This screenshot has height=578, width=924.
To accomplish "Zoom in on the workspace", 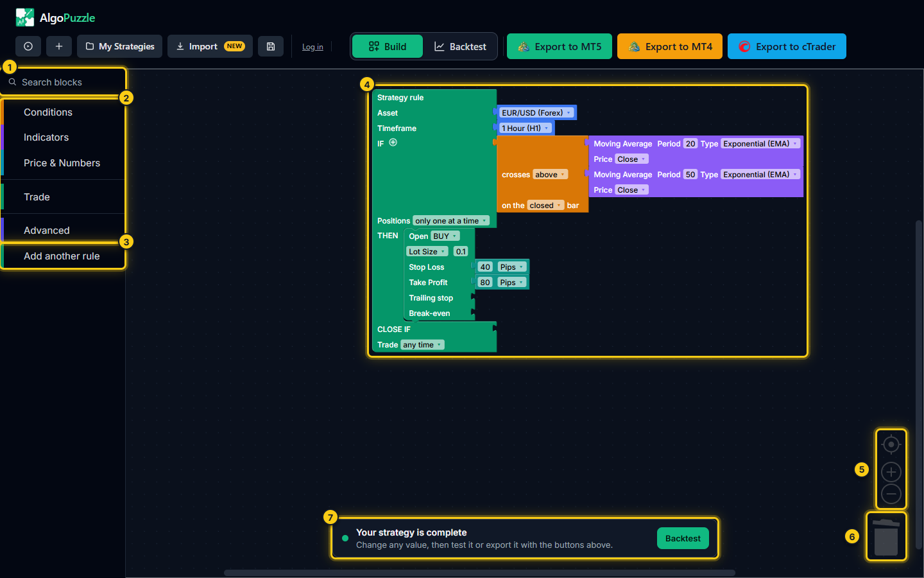I will pyautogui.click(x=891, y=472).
